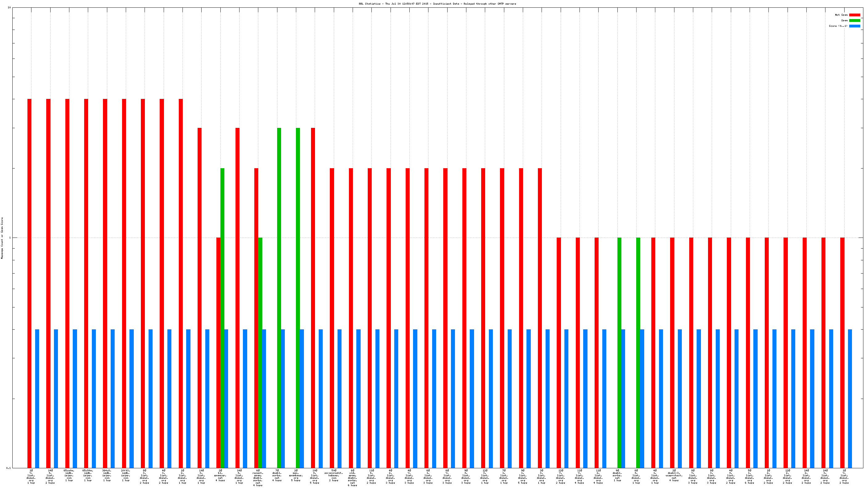Click the Message Count y-axis label

[x=2, y=238]
